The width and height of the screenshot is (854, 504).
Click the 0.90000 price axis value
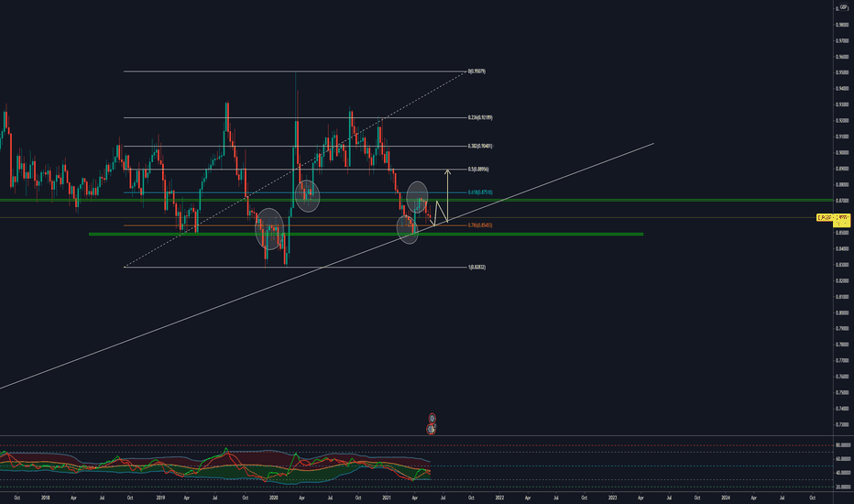(x=842, y=152)
